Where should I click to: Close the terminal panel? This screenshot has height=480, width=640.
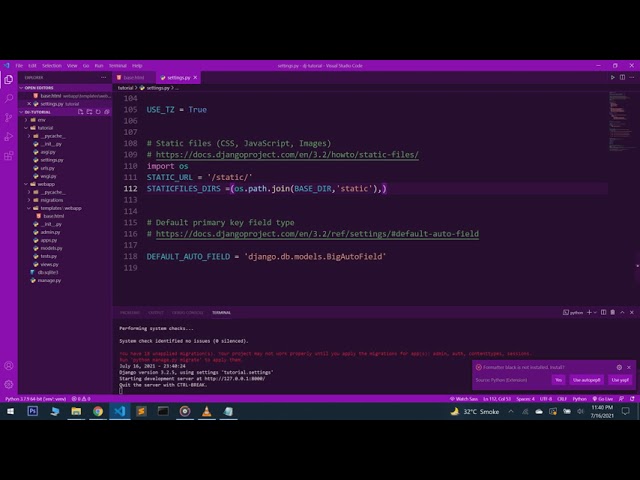[x=632, y=312]
